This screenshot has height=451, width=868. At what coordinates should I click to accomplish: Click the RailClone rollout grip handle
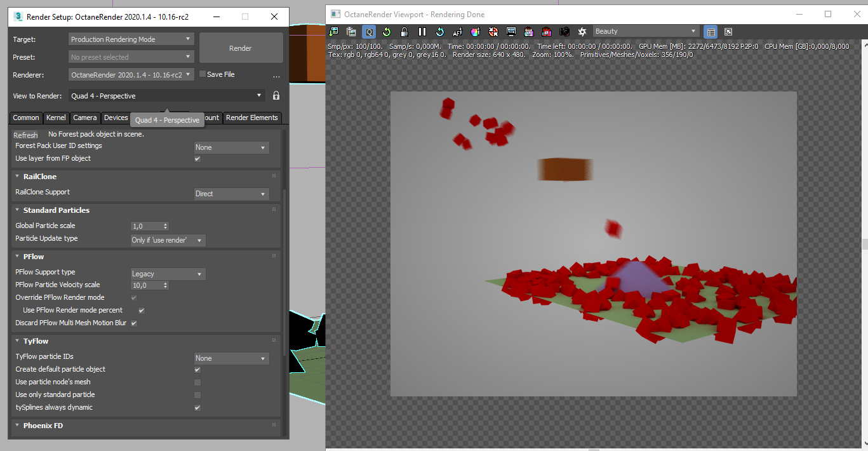pos(274,177)
